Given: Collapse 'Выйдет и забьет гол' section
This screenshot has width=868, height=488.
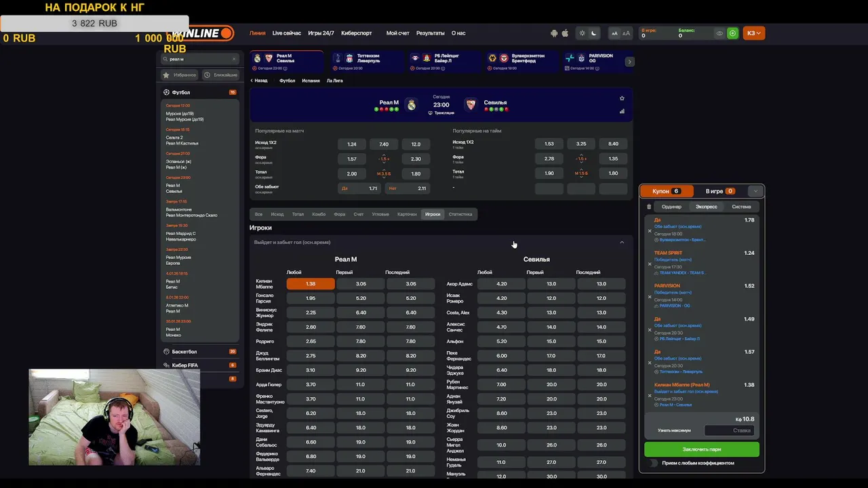Looking at the screenshot, I should coord(622,243).
